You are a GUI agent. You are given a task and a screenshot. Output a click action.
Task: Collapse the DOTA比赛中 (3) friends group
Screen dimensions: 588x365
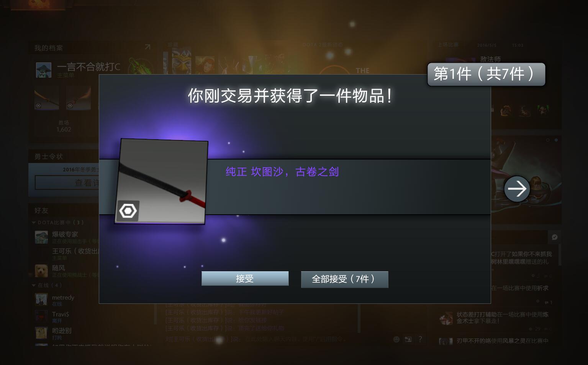click(x=34, y=222)
